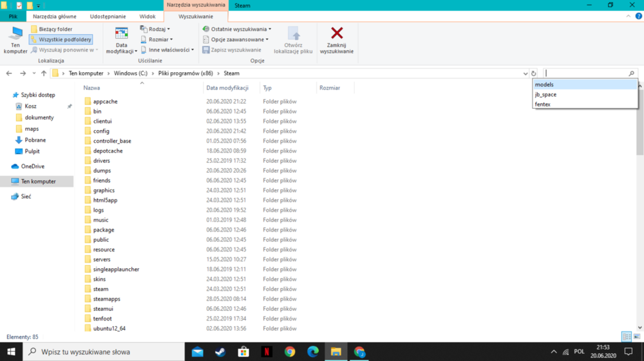Open the Rozmiar filter dropdown

pos(156,39)
